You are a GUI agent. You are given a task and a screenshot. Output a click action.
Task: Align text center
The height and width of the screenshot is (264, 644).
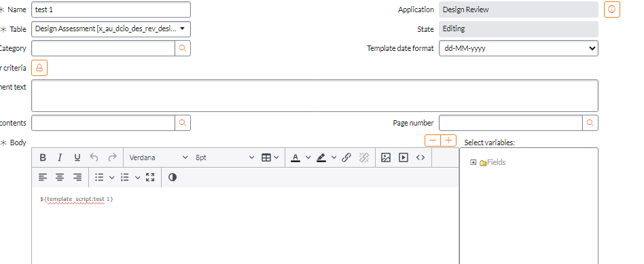click(60, 177)
